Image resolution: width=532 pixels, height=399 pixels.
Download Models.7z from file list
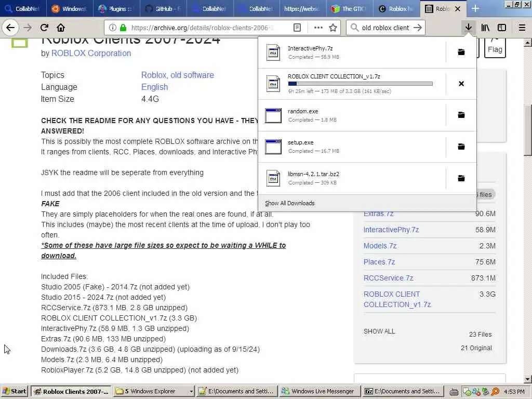pos(380,246)
